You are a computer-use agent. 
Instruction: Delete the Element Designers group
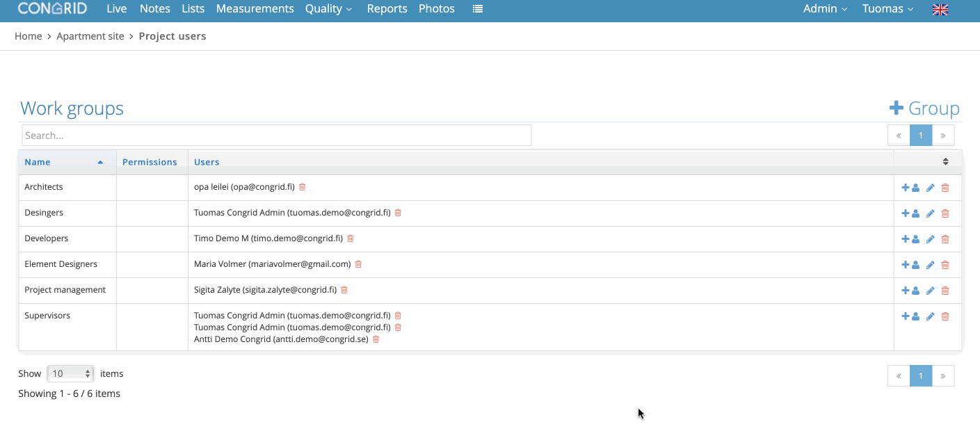(x=945, y=265)
